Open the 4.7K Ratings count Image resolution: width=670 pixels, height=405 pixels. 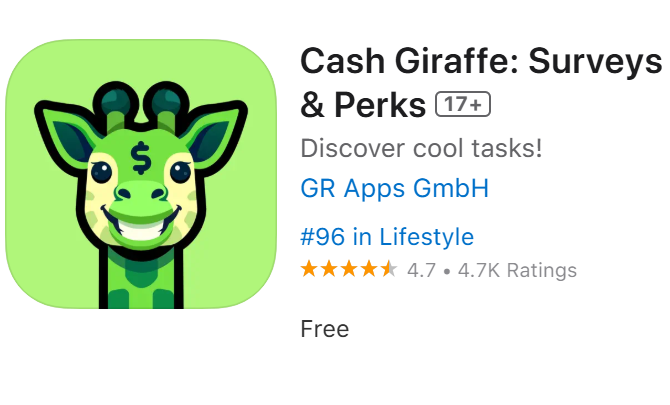(x=517, y=270)
